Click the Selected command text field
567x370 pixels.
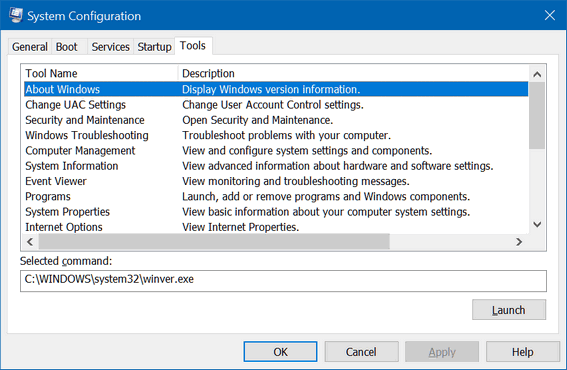[x=283, y=281]
